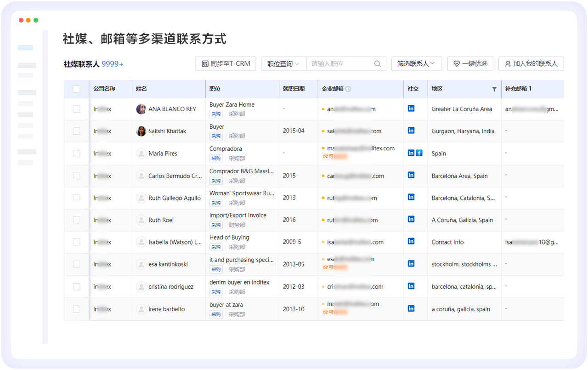Select the highlighted blue sidebar menu item
Image resolution: width=588 pixels, height=370 pixels.
click(26, 48)
